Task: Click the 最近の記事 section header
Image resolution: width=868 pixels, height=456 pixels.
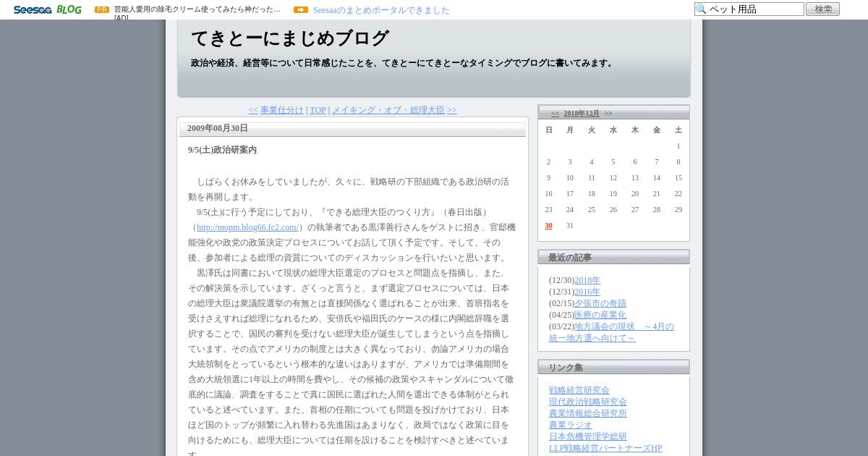Action: point(613,257)
